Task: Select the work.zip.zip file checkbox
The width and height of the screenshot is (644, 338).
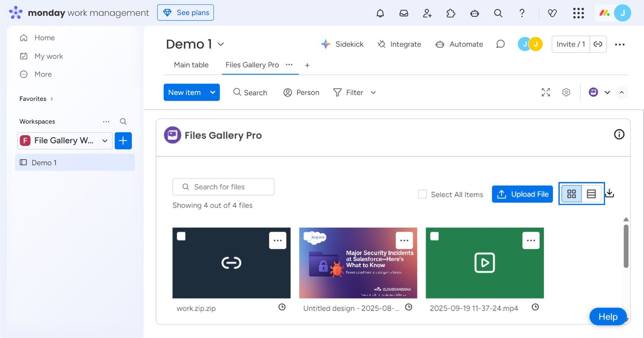Action: point(182,236)
